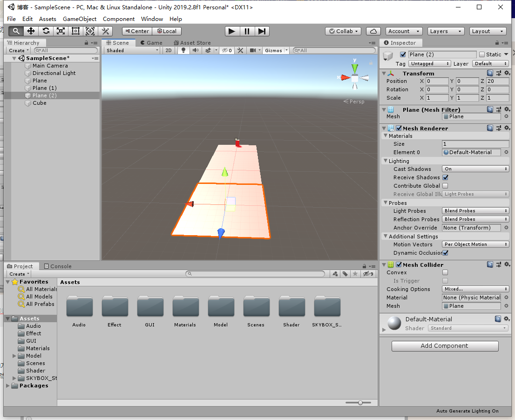Toggle the Static checkbox
This screenshot has height=420, width=515.
(x=482, y=54)
